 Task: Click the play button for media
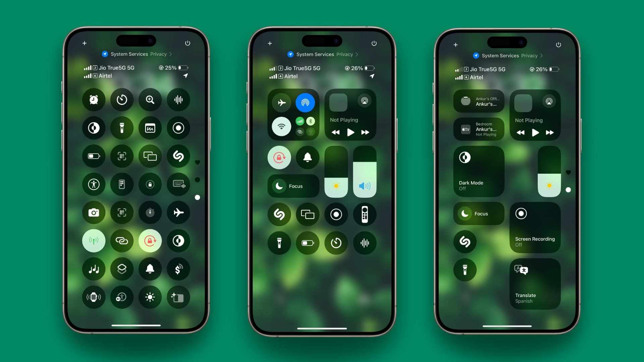[351, 132]
